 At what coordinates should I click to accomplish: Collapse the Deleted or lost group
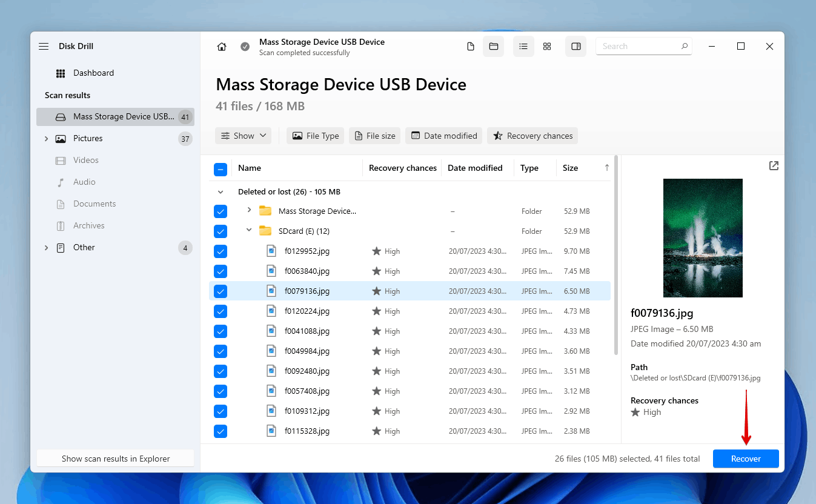click(221, 191)
